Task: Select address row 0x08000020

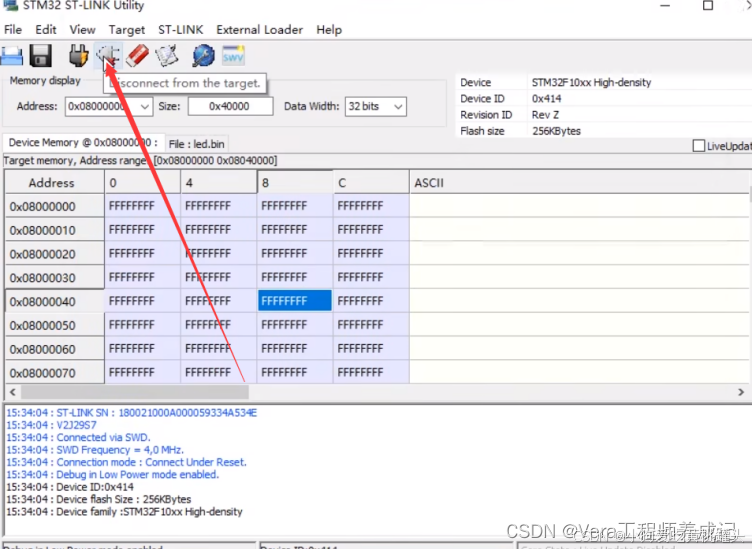Action: click(x=54, y=254)
